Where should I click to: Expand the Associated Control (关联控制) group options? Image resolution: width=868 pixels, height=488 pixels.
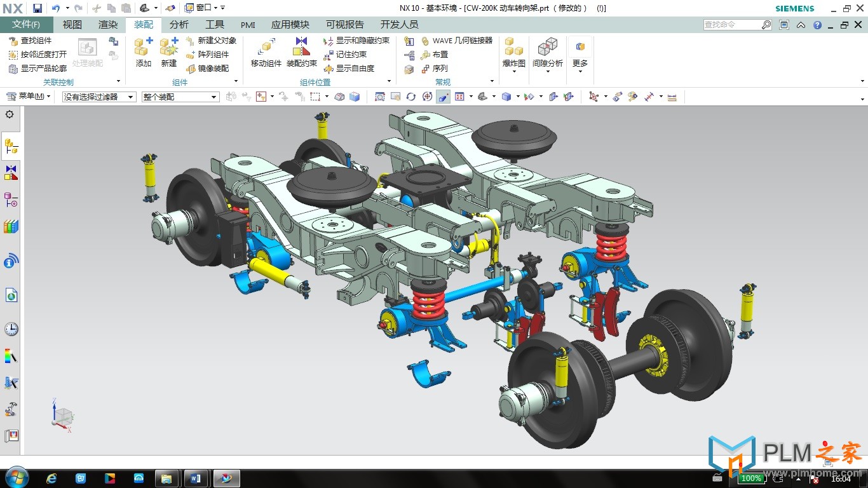pyautogui.click(x=118, y=81)
